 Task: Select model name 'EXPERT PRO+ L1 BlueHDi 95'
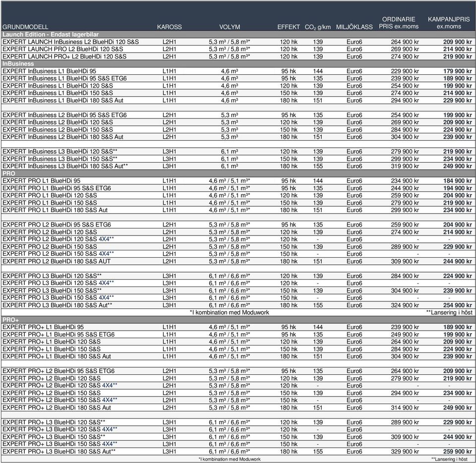[x=43, y=327]
